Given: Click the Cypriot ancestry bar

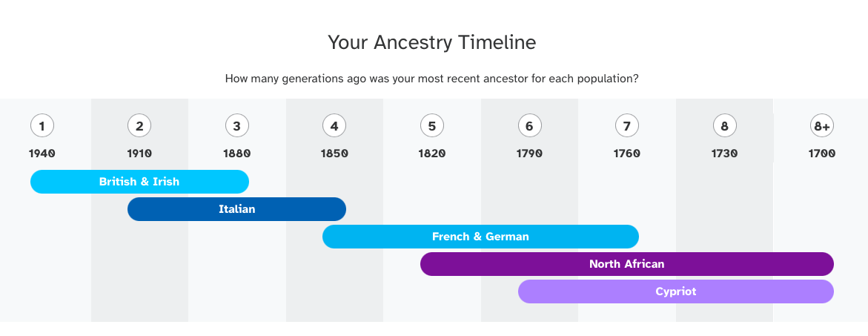Looking at the screenshot, I should [x=675, y=291].
